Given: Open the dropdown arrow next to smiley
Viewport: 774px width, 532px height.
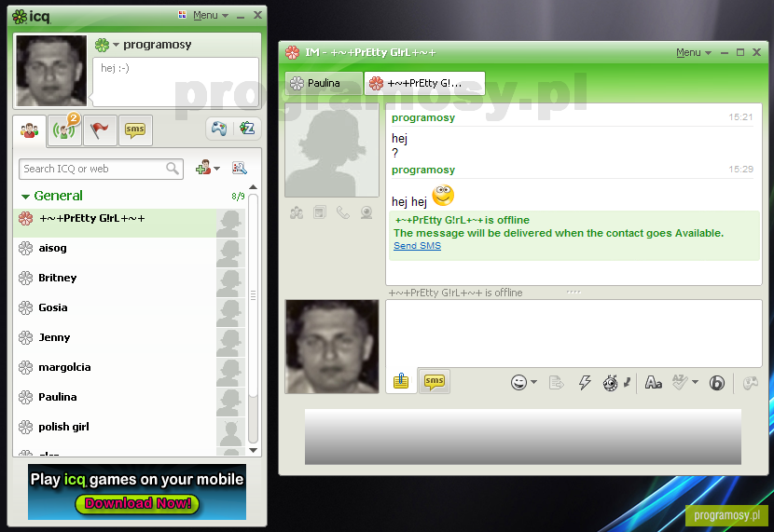Looking at the screenshot, I should click(x=533, y=382).
